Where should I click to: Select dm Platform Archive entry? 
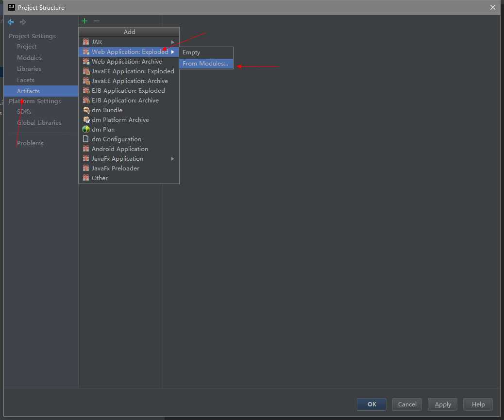point(129,120)
